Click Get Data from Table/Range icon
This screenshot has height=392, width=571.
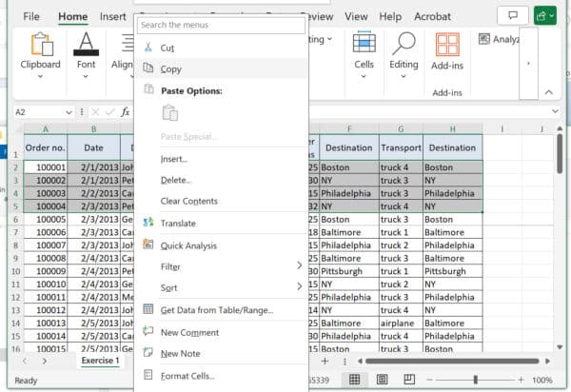[148, 309]
